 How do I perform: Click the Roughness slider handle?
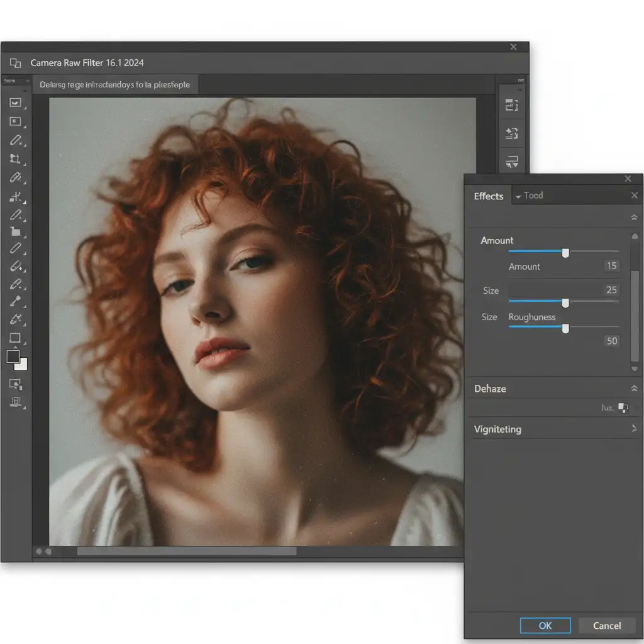point(565,328)
